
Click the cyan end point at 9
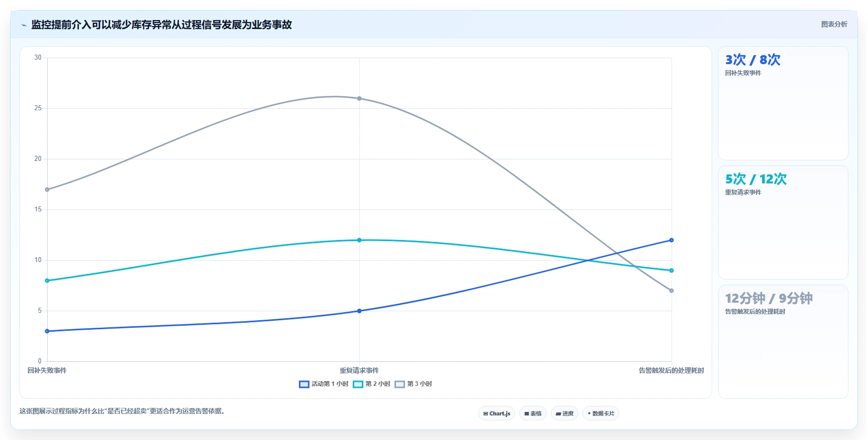point(672,271)
